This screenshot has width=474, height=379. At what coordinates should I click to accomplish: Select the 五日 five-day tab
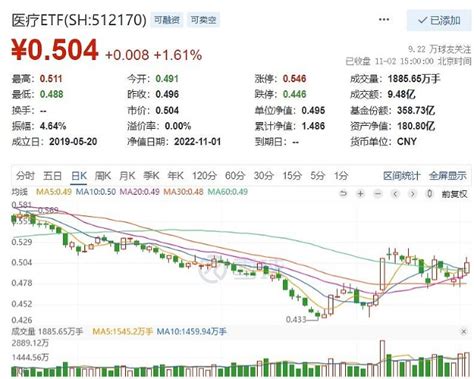52,175
